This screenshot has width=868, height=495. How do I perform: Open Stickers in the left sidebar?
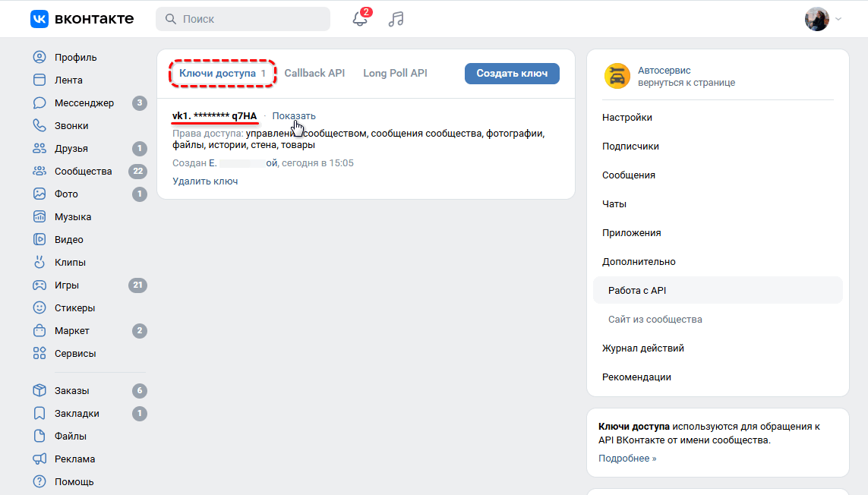point(74,308)
